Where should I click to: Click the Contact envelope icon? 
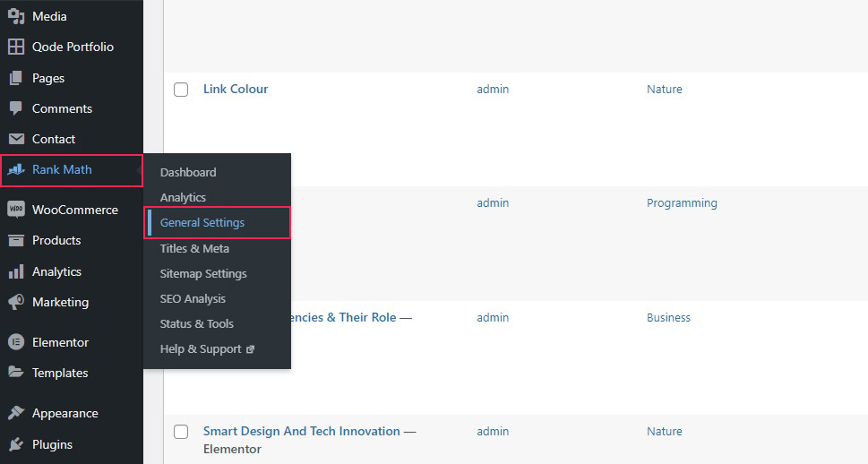[x=16, y=139]
